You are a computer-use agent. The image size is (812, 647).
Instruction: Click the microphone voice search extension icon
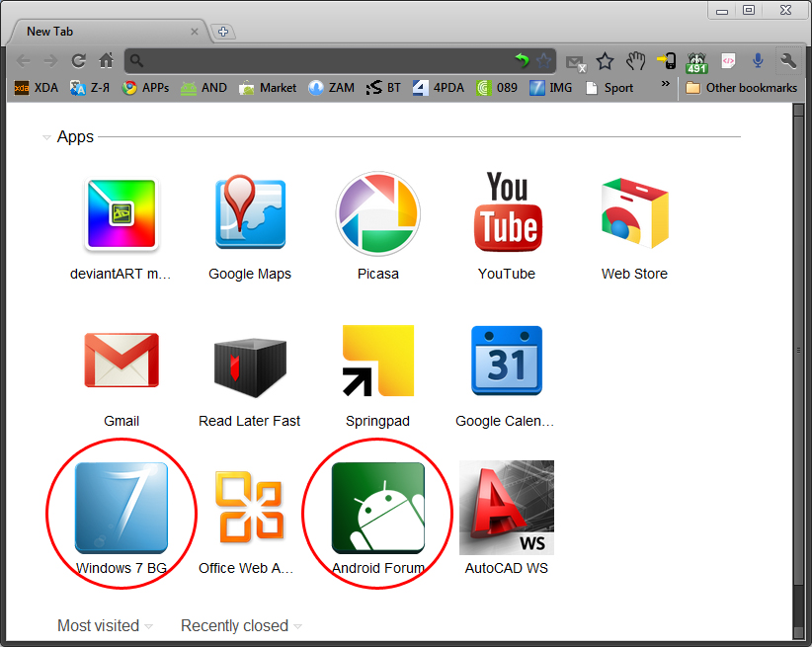[758, 61]
